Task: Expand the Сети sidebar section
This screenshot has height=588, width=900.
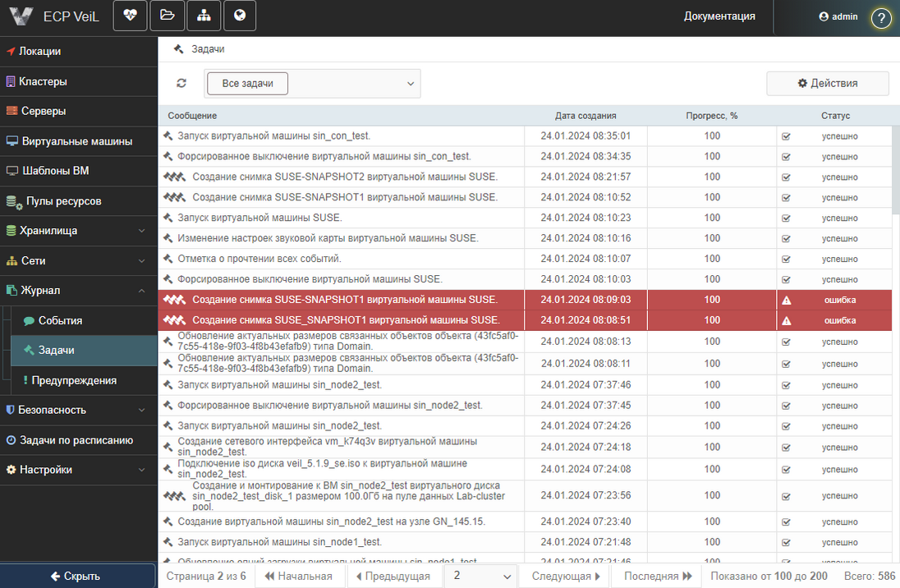Action: point(79,260)
